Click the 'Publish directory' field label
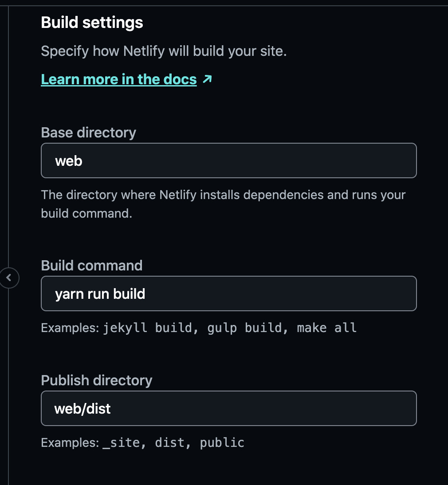448x485 pixels. [96, 380]
